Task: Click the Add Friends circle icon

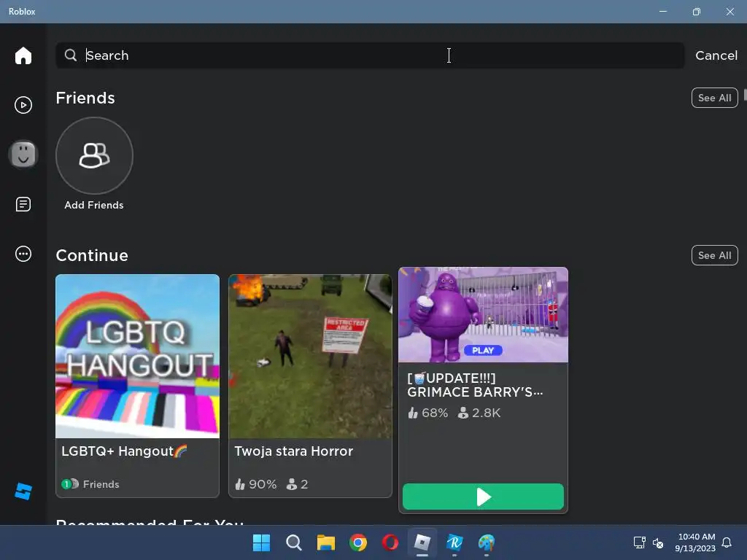Action: [x=94, y=156]
